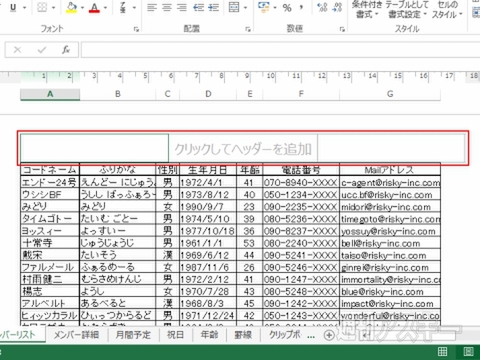The height and width of the screenshot is (360, 480).
Task: Align text left
Action: 152,7
